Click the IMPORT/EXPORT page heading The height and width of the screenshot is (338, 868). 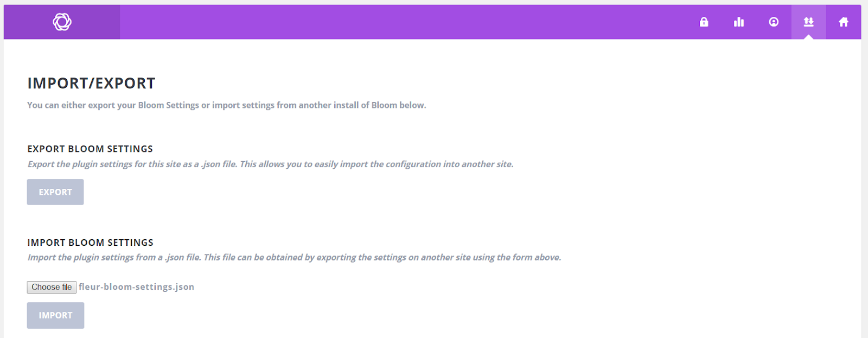click(91, 83)
